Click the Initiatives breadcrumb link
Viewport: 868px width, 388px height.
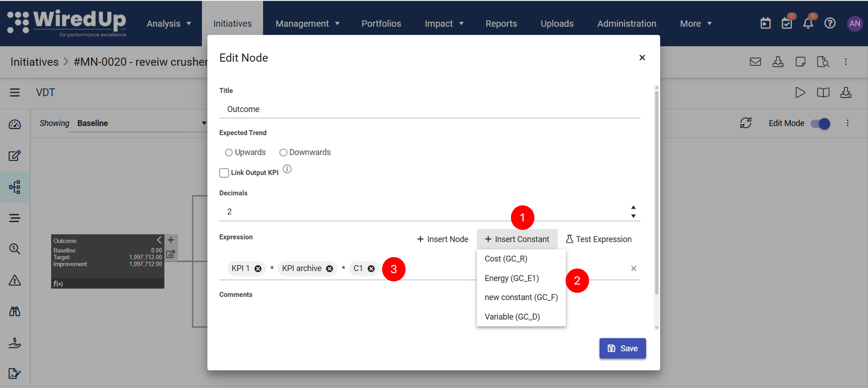point(34,62)
